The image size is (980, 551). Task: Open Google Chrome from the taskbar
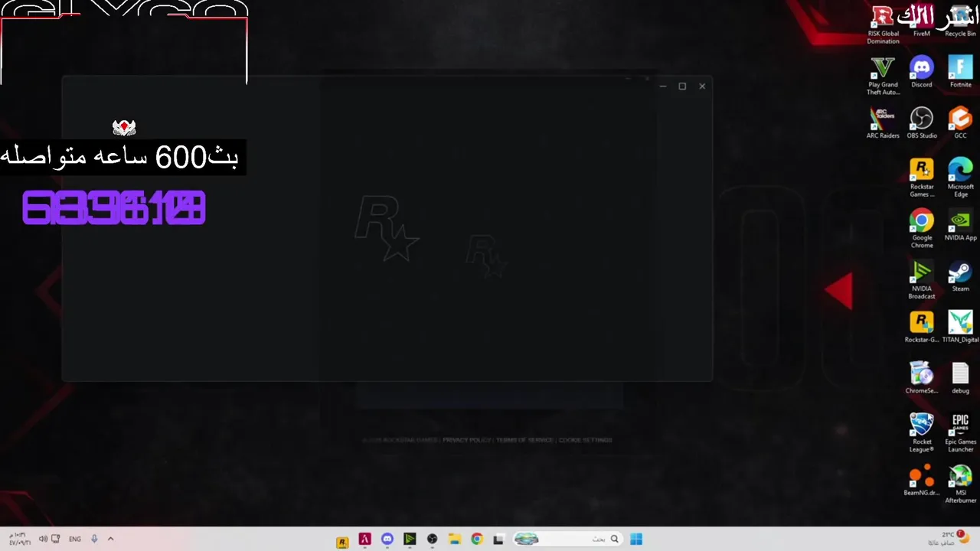[477, 540]
